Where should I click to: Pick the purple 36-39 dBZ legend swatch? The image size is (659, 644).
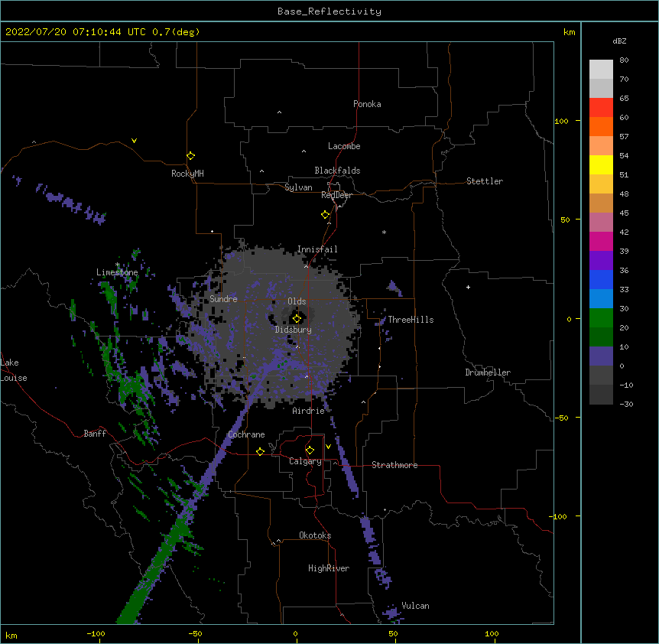click(x=601, y=260)
